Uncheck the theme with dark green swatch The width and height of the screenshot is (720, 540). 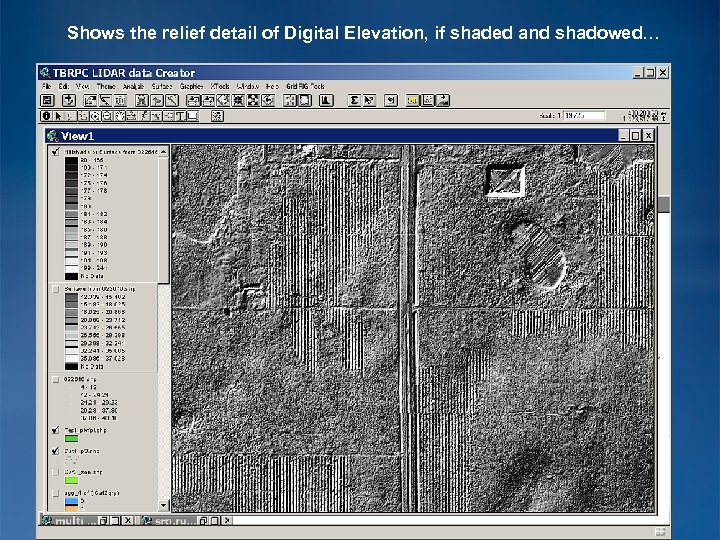[x=56, y=430]
